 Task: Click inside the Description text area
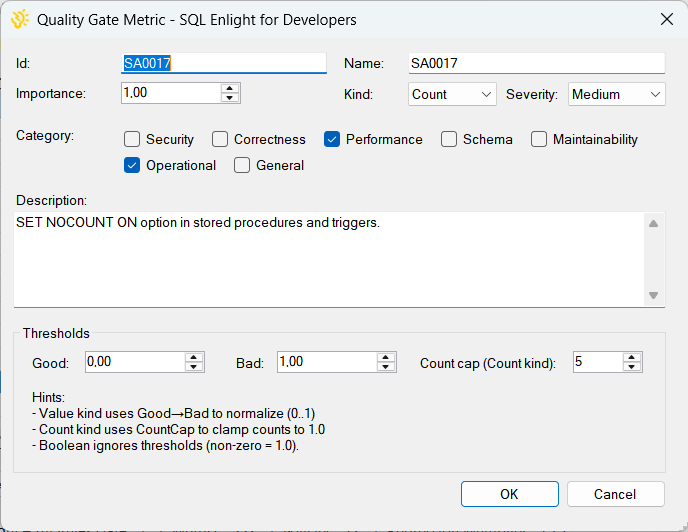point(329,259)
